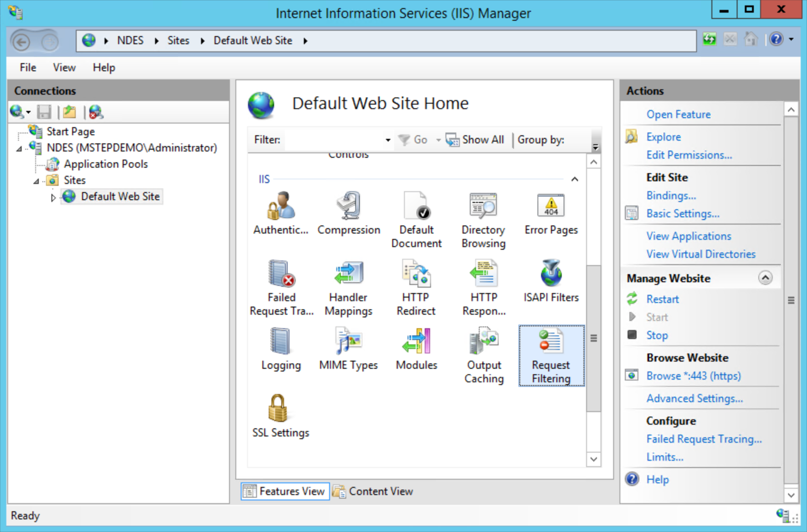
Task: Open the Help menu
Action: click(104, 67)
